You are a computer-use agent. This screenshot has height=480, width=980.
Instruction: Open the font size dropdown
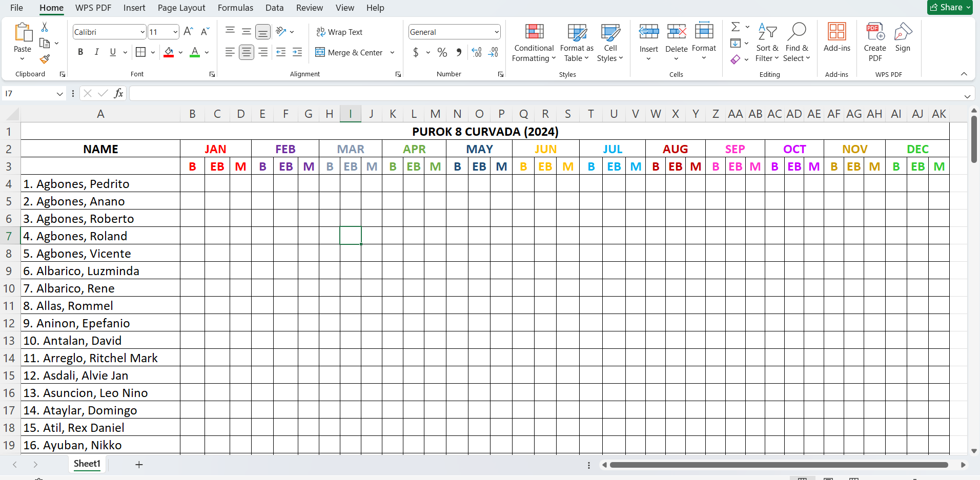[x=175, y=32]
